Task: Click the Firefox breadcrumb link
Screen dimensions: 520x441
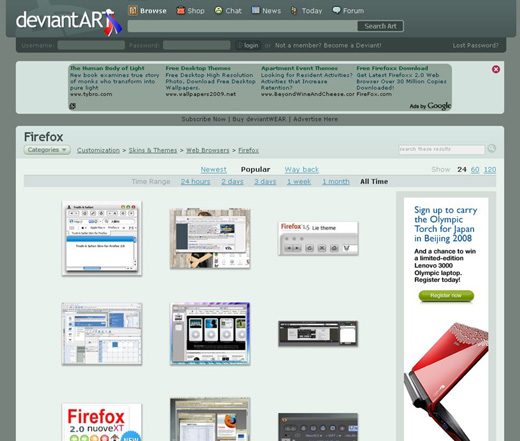Action: 248,150
